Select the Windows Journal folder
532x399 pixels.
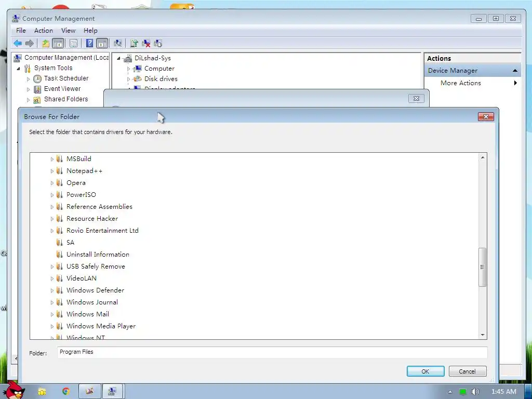pos(92,302)
